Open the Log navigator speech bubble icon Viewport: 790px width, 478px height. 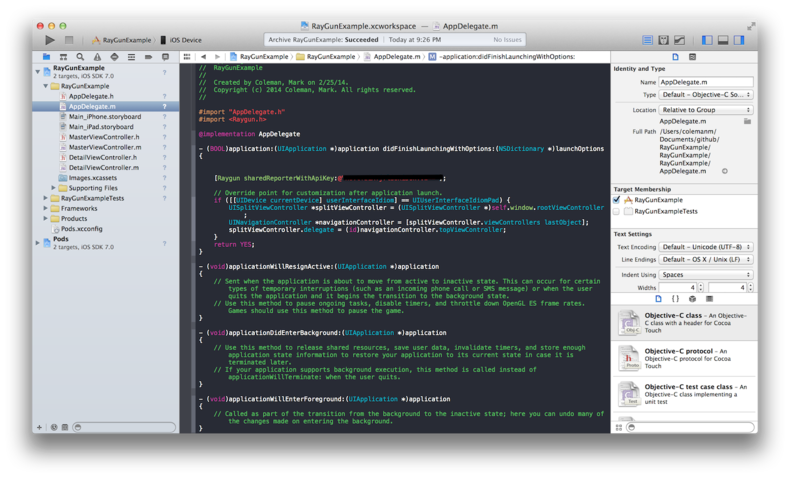pyautogui.click(x=165, y=57)
